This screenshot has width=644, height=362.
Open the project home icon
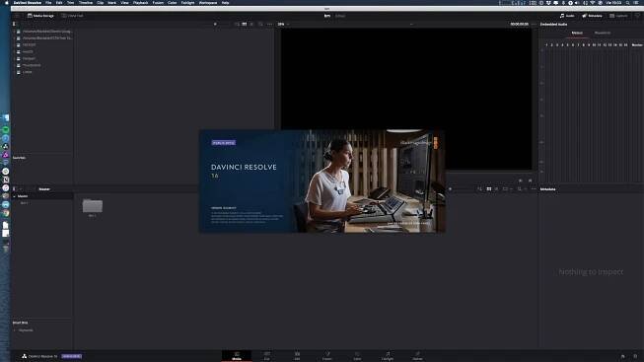click(622, 356)
